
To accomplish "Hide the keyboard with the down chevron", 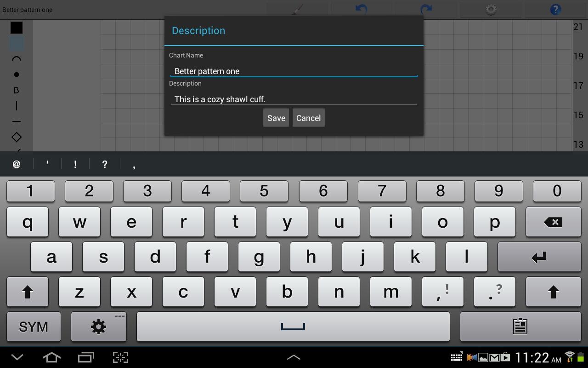I will coord(17,357).
